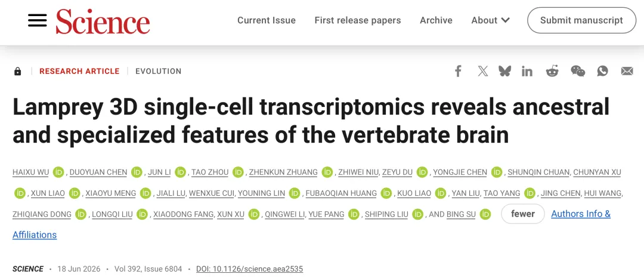Open the DOI link for the article
The image size is (644, 277).
coord(249,269)
